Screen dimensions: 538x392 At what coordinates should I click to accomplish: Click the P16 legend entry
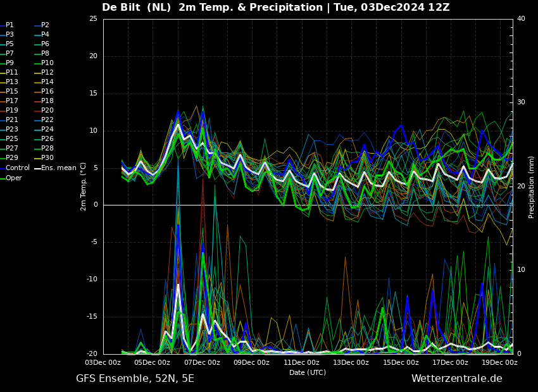click(47, 92)
